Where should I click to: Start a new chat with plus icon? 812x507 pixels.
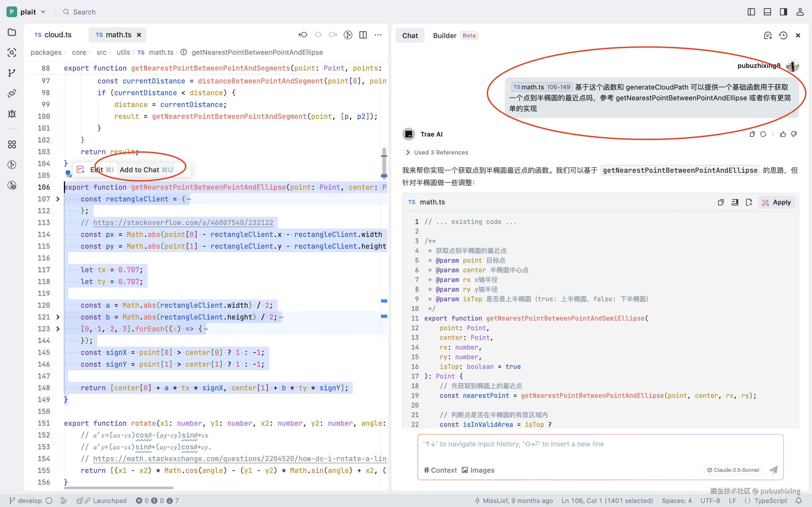click(768, 35)
